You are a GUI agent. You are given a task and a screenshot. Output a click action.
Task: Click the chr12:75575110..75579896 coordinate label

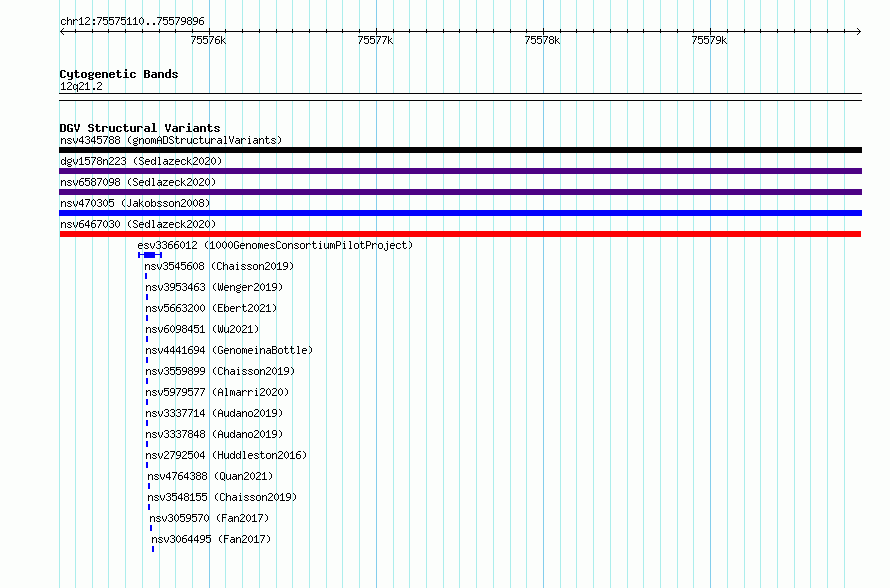(132, 21)
